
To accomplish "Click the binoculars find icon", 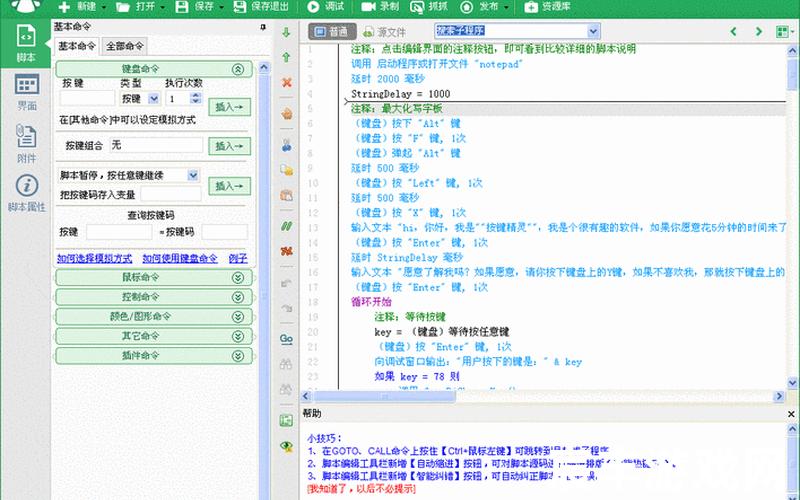I will (286, 364).
